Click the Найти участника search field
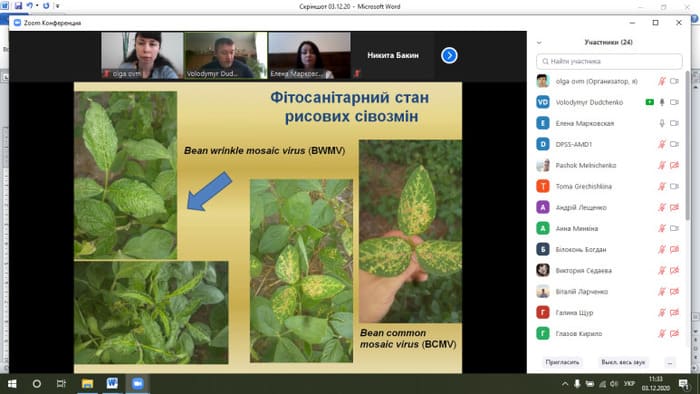The image size is (700, 394). pos(609,61)
